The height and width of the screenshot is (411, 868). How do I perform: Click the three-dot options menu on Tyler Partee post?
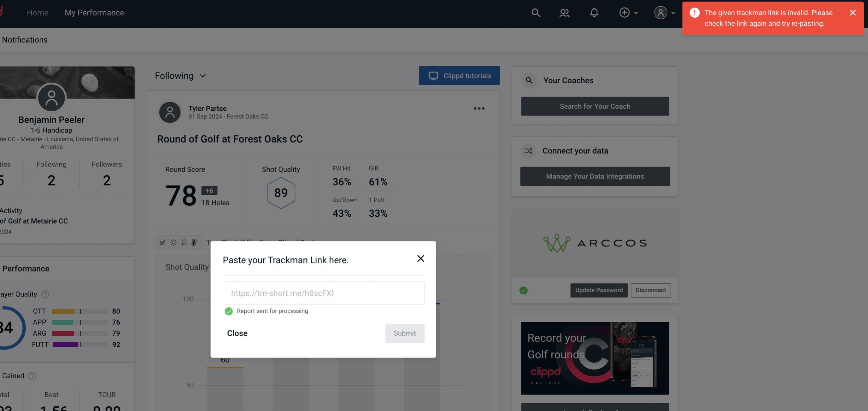tap(479, 109)
